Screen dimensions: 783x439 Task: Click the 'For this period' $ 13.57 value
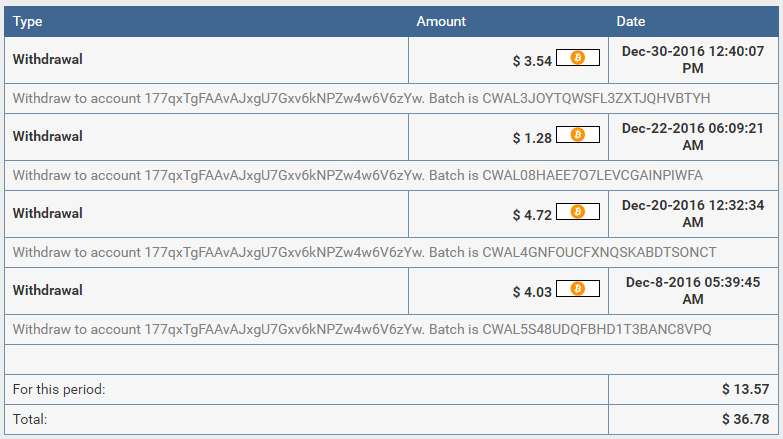[x=745, y=389]
